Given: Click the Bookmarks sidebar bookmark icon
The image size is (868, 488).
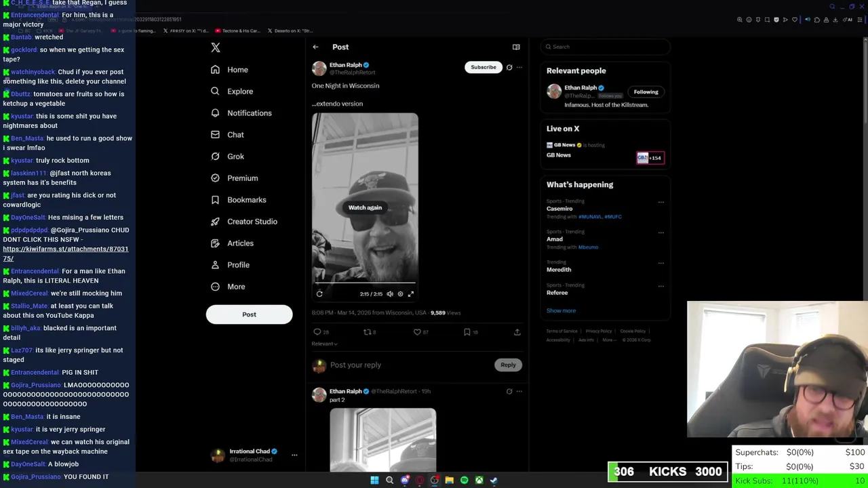Looking at the screenshot, I should tap(215, 200).
